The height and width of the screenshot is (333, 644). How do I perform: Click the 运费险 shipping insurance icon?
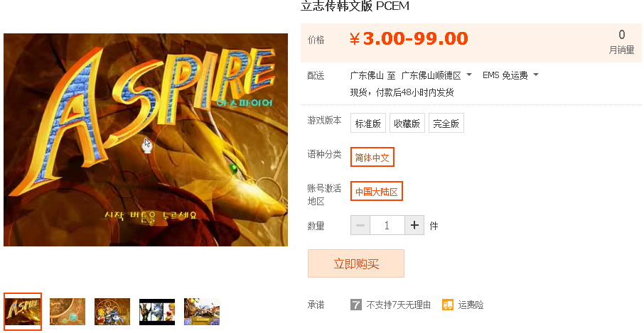[448, 305]
